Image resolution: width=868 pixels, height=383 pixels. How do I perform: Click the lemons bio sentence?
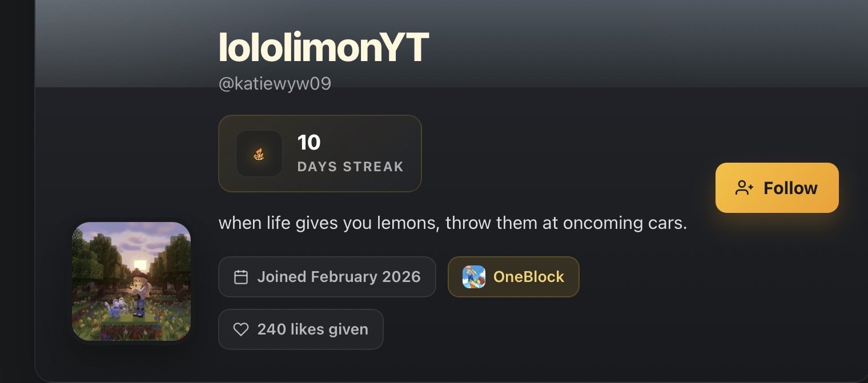tap(452, 223)
